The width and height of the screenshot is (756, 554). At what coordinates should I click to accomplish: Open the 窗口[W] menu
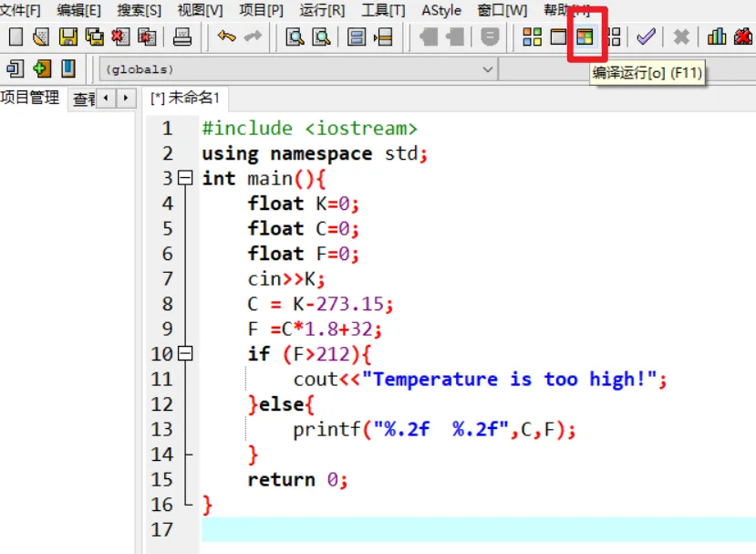click(x=502, y=10)
